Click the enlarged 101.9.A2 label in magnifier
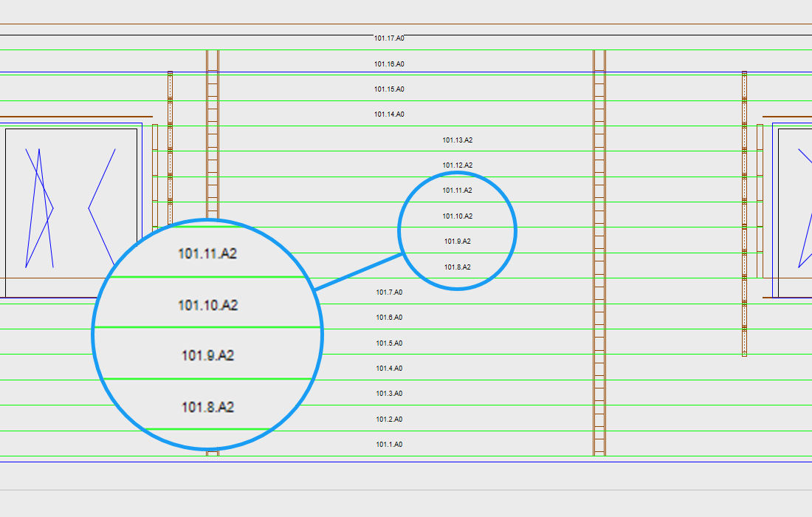 [x=207, y=355]
